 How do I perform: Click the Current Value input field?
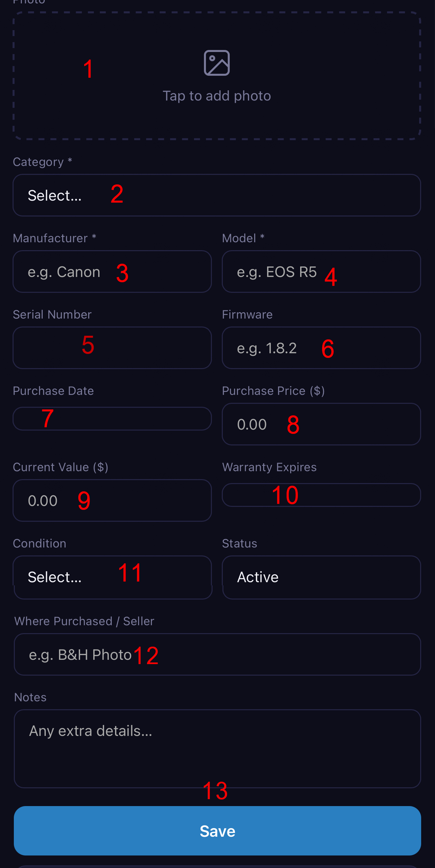pyautogui.click(x=112, y=500)
